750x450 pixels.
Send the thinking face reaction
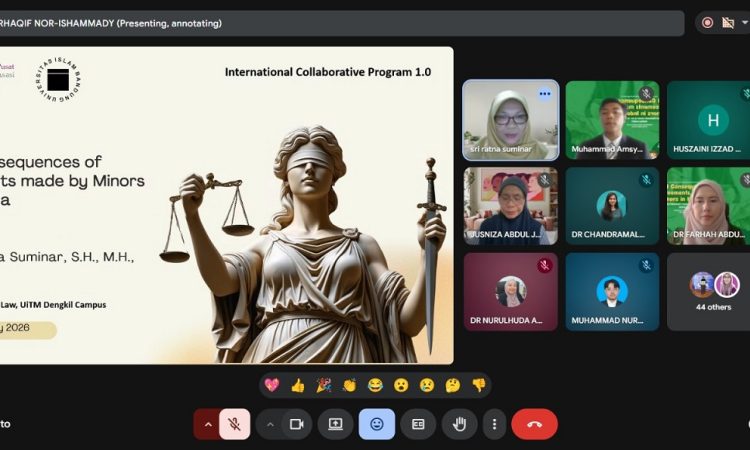[x=452, y=385]
